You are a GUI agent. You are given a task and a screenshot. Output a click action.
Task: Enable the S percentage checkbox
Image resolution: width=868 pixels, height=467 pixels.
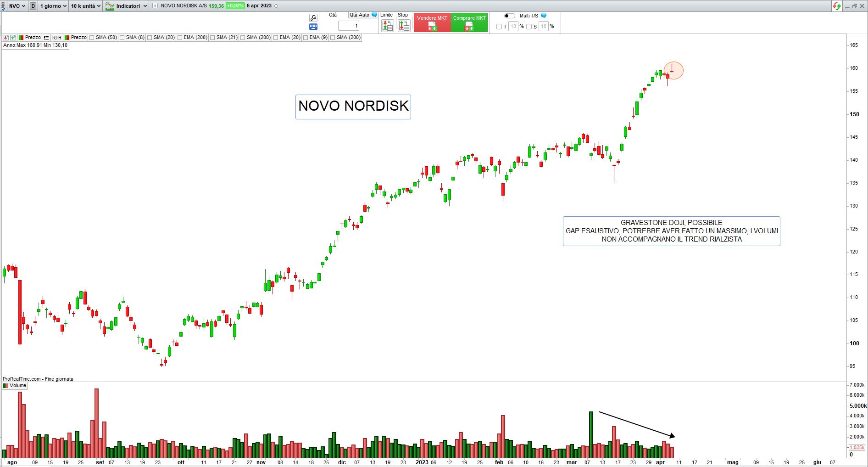click(x=529, y=27)
